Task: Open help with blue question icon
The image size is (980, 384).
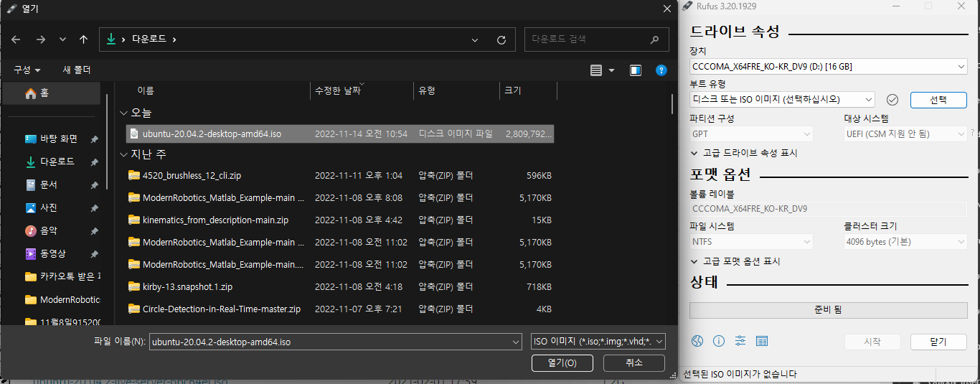Action: pyautogui.click(x=661, y=70)
